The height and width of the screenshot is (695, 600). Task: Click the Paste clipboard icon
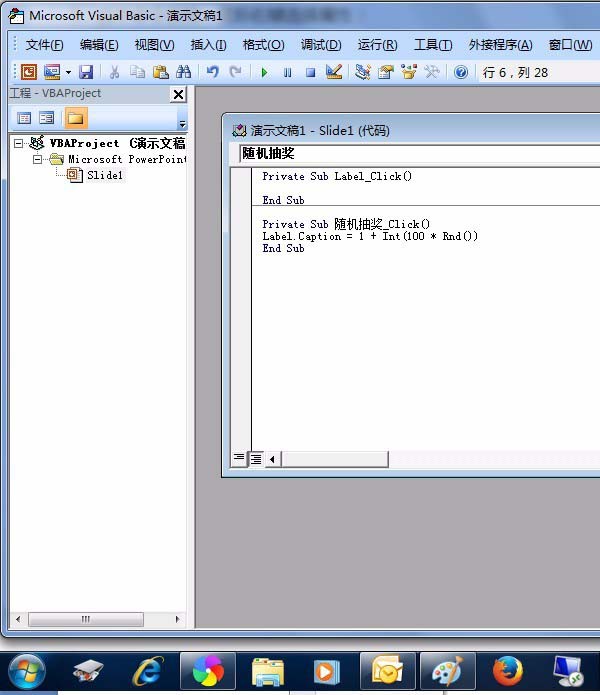(160, 72)
